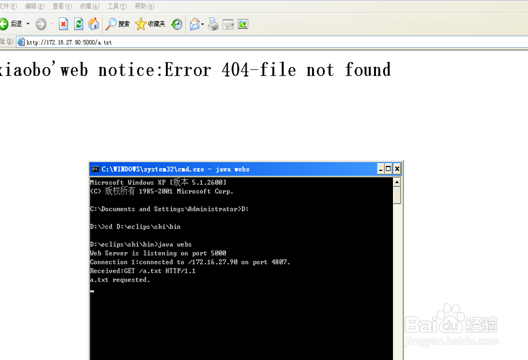This screenshot has height=360, width=528.
Task: Open the Help menu
Action: 144,6
